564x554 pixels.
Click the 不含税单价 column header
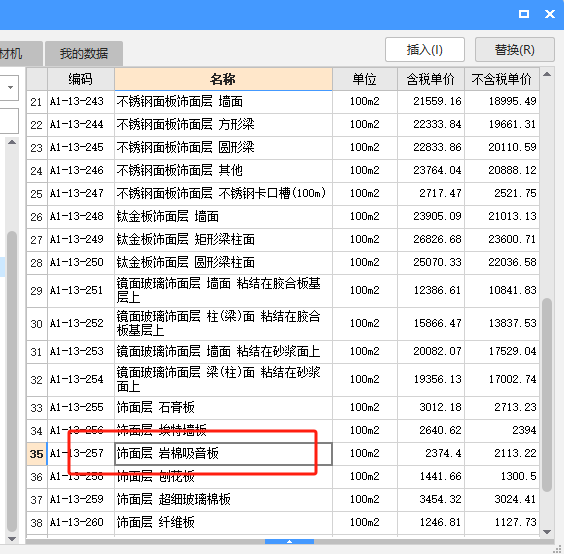coord(502,79)
